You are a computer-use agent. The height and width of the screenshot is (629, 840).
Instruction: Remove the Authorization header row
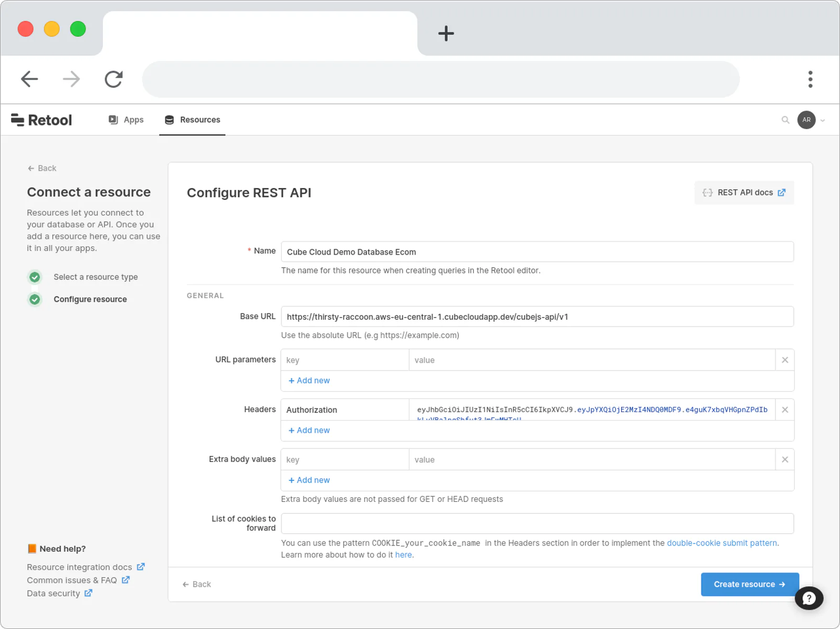(785, 410)
